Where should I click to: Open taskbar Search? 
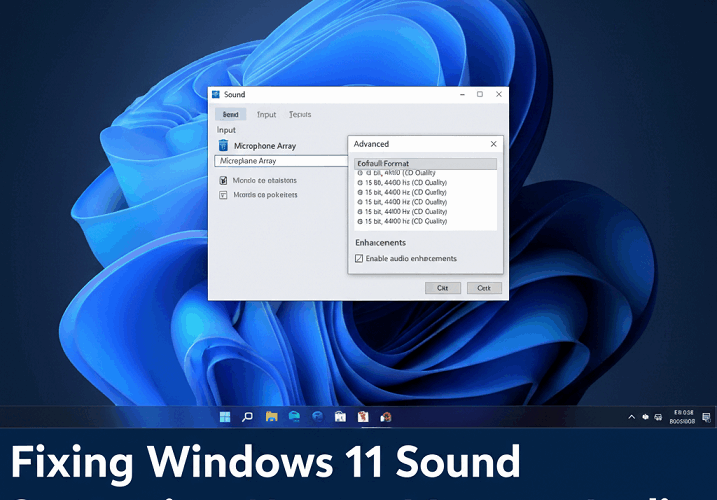(247, 417)
